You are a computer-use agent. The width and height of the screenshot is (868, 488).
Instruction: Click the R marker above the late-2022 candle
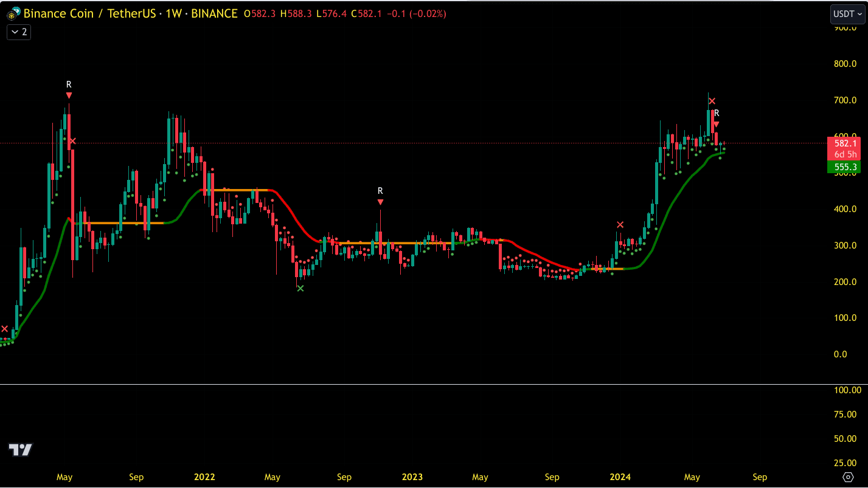[380, 191]
